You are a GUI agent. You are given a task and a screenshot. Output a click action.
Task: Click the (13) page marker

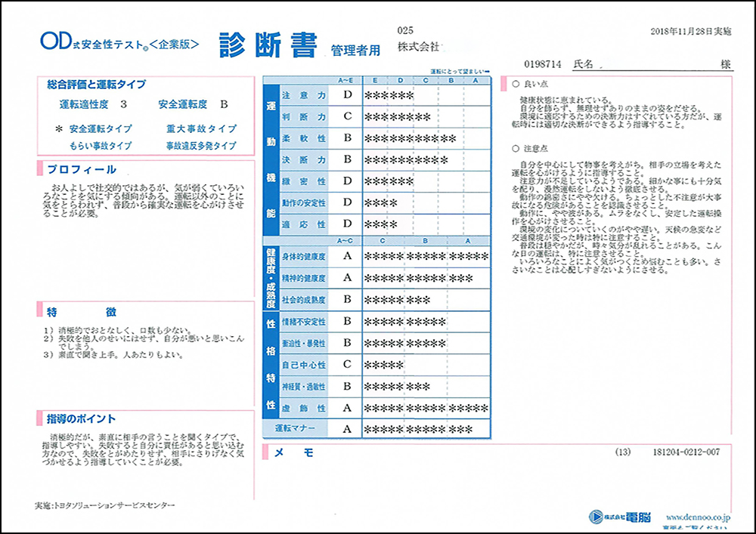click(x=623, y=452)
